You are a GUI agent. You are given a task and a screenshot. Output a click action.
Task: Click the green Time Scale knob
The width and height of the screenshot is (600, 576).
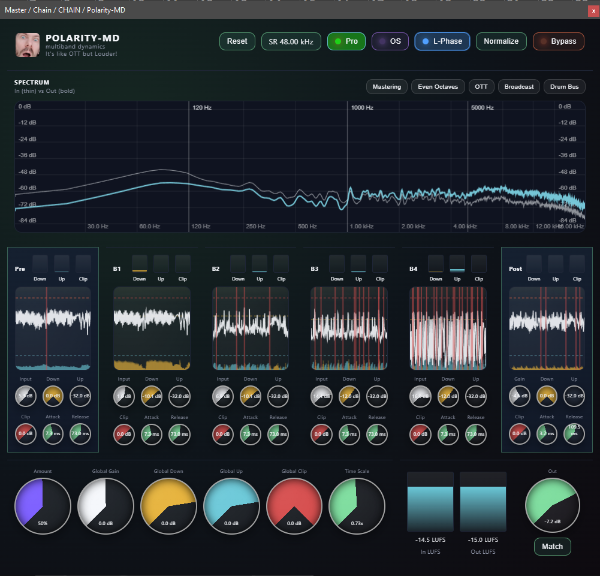coord(357,502)
